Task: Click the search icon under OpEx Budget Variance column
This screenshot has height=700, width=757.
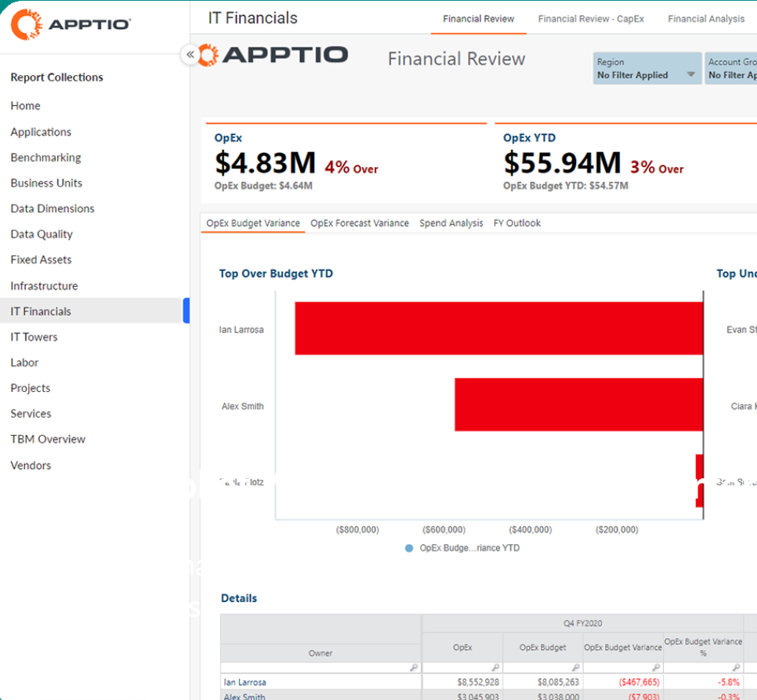Action: (x=656, y=668)
